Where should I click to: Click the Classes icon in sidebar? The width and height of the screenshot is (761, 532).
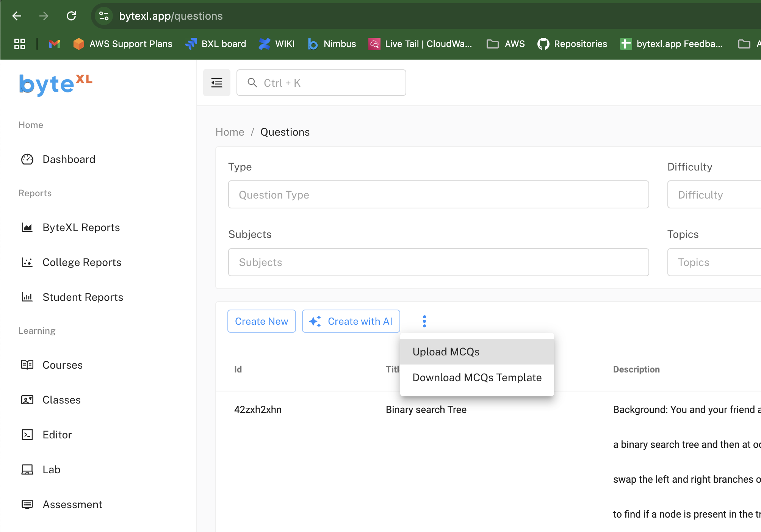[x=27, y=400]
